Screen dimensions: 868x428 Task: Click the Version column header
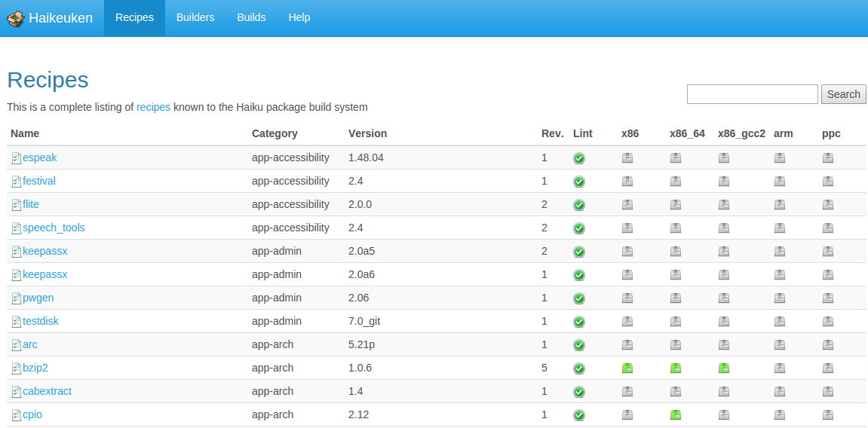pos(367,133)
